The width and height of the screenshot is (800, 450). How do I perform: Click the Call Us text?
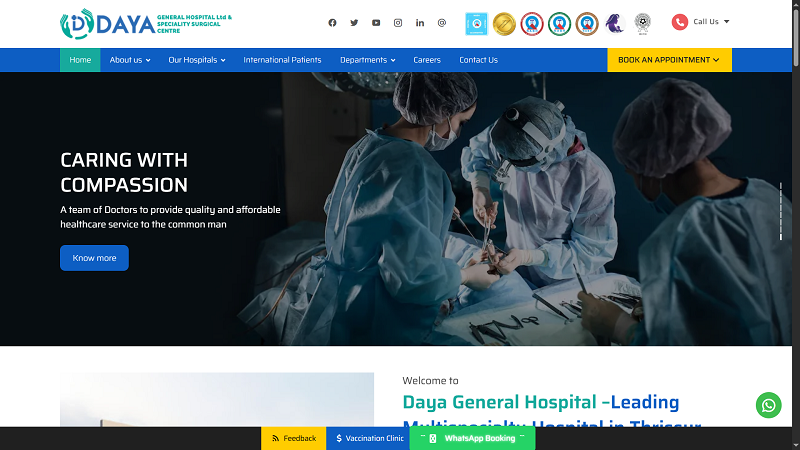706,21
